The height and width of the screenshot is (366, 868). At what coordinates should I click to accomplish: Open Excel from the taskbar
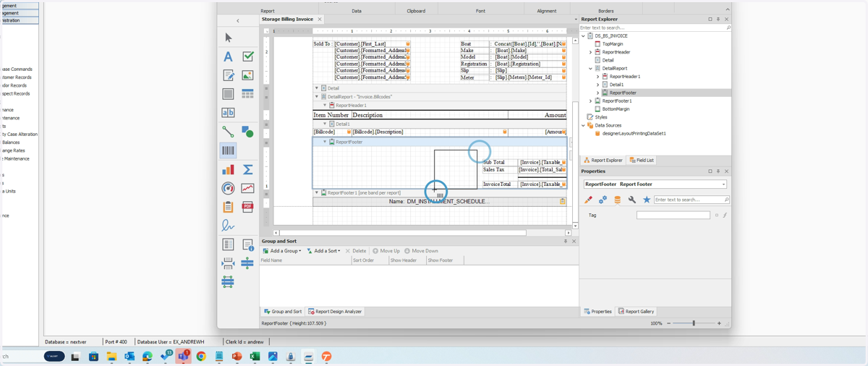pyautogui.click(x=255, y=357)
